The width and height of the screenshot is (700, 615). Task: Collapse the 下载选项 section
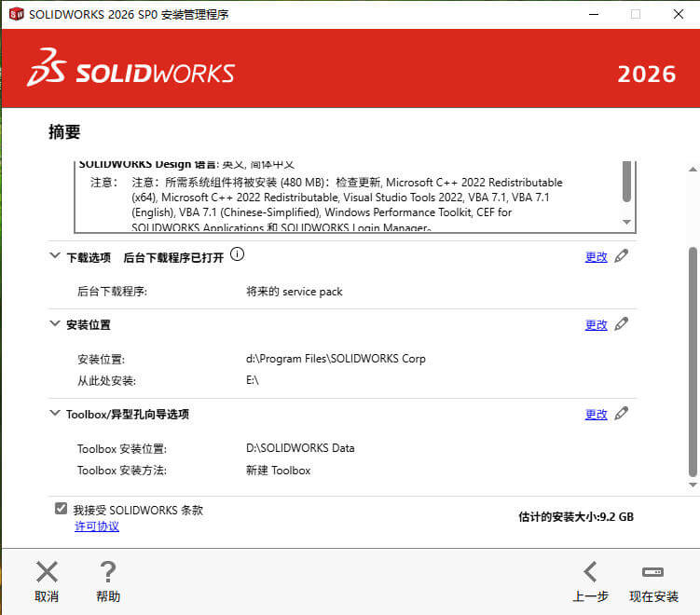[x=55, y=255]
